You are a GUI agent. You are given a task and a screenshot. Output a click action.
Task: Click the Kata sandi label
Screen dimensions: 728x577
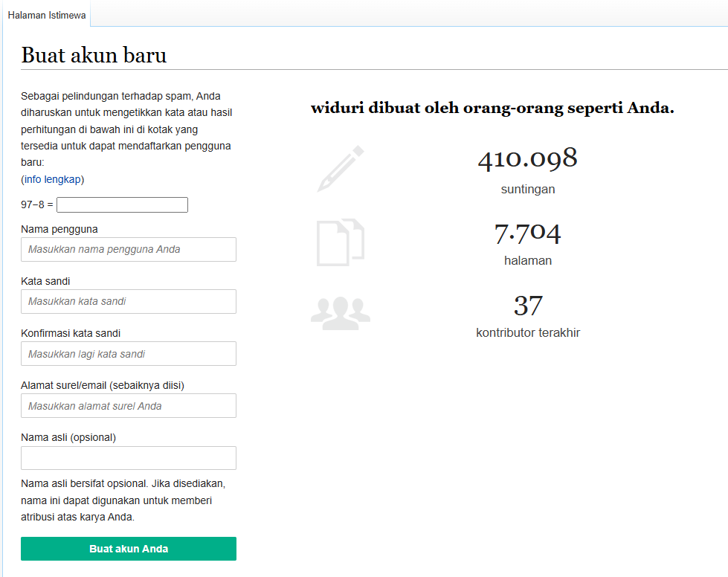pos(45,281)
